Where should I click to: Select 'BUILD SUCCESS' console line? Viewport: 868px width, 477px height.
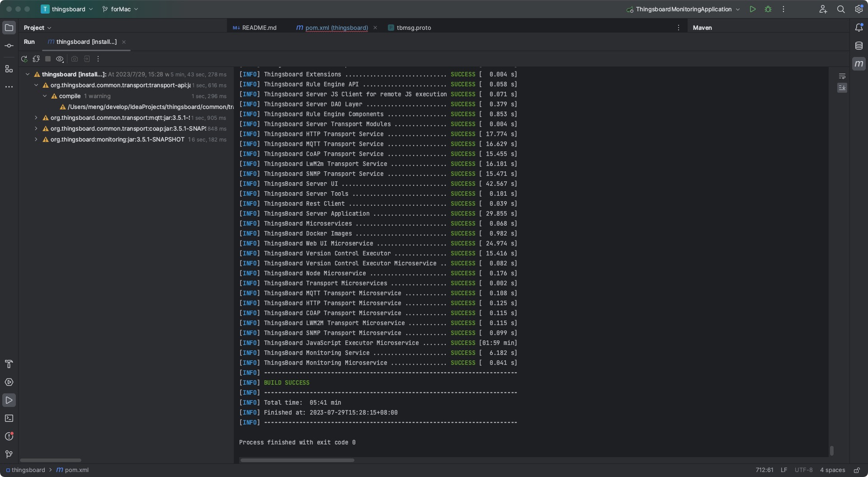[287, 383]
